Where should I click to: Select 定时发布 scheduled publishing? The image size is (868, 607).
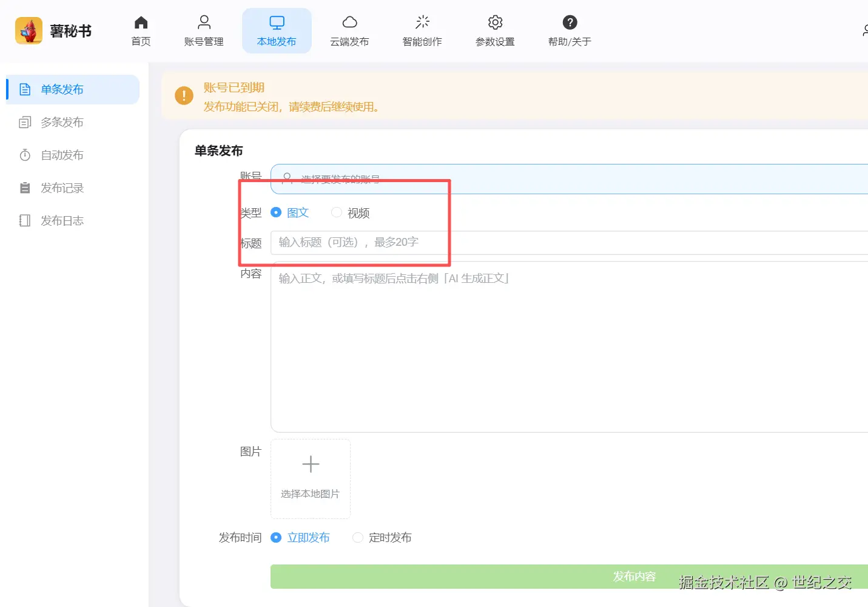pyautogui.click(x=357, y=538)
